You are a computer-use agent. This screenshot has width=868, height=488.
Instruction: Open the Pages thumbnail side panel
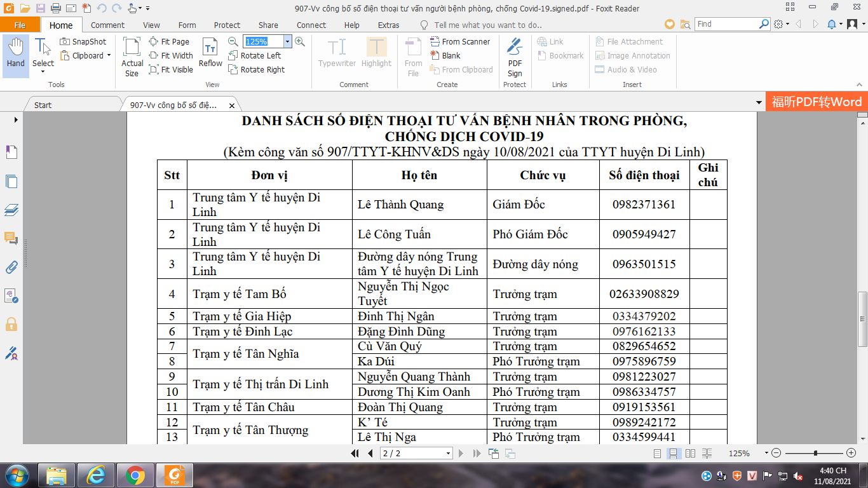pos(11,181)
